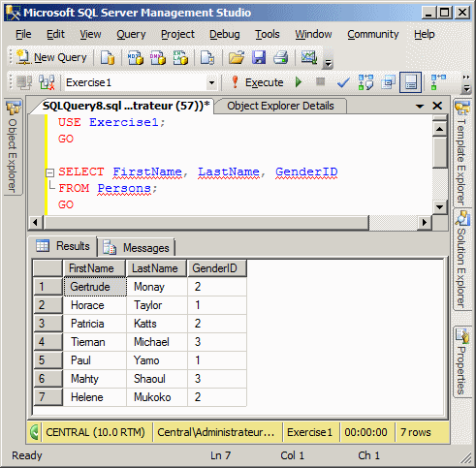476x468 pixels.
Task: Open the active files dropdown arrow
Action: [x=420, y=106]
